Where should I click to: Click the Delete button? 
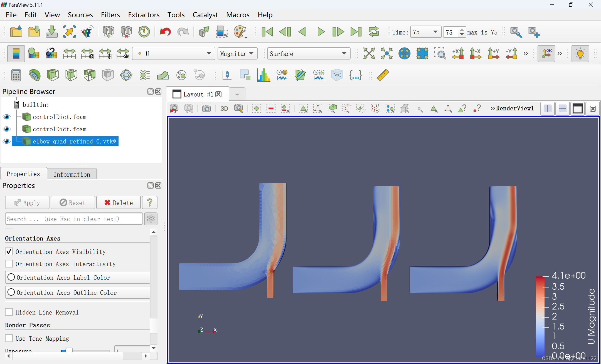(118, 202)
